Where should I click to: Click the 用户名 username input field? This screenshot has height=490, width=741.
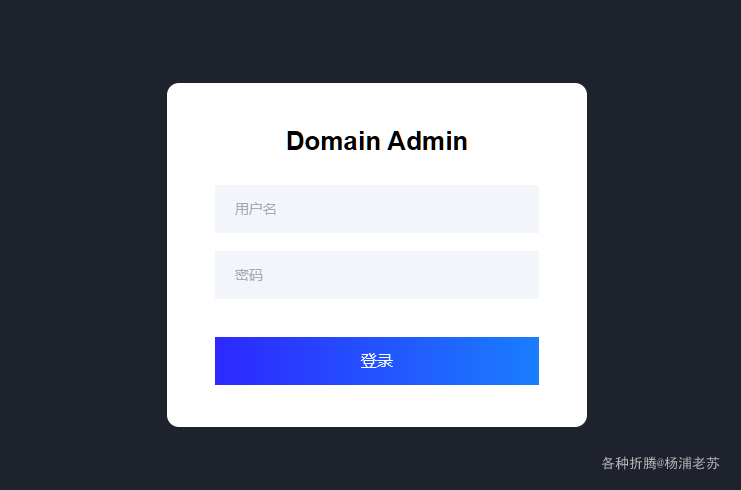point(376,209)
